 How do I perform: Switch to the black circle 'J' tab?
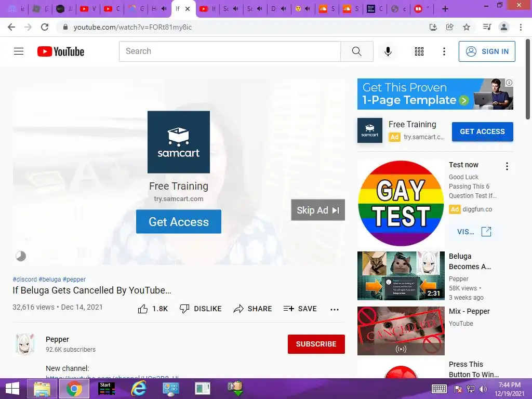64,9
